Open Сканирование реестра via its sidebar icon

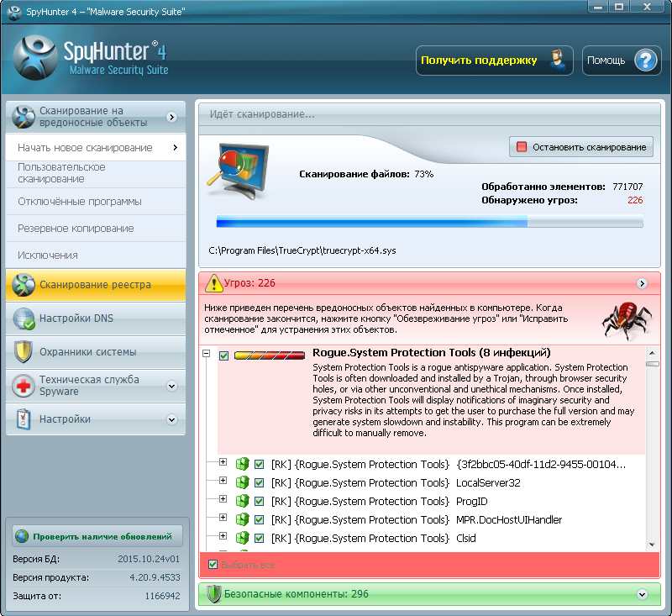pyautogui.click(x=24, y=285)
